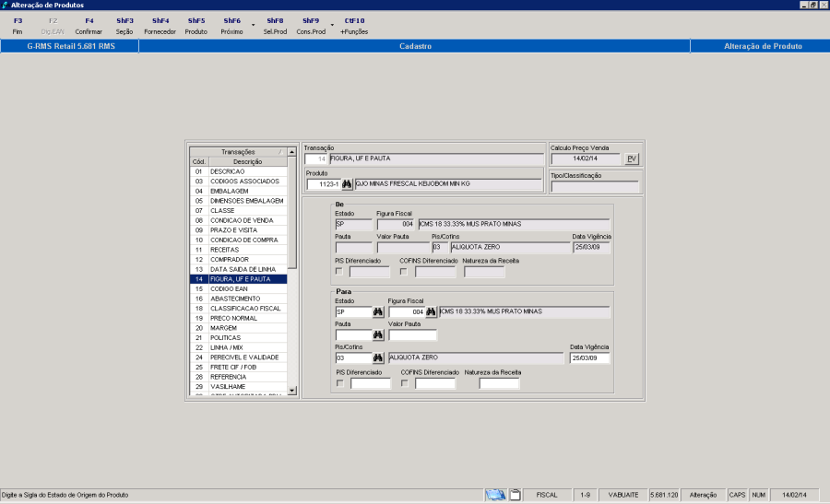Enable COFINS Diferenciado checkbox in Para section

[x=405, y=383]
